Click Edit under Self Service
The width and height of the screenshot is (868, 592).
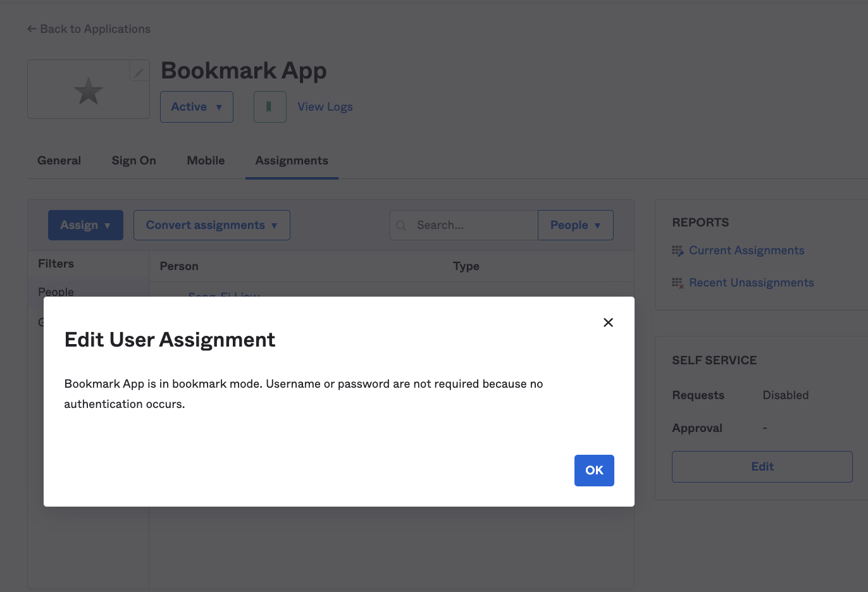click(762, 466)
